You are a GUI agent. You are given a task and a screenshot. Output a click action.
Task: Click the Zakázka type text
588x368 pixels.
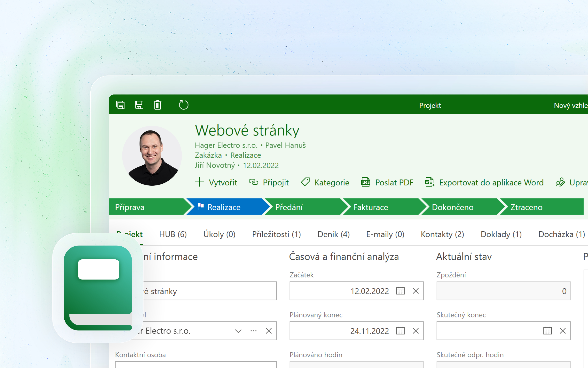208,155
